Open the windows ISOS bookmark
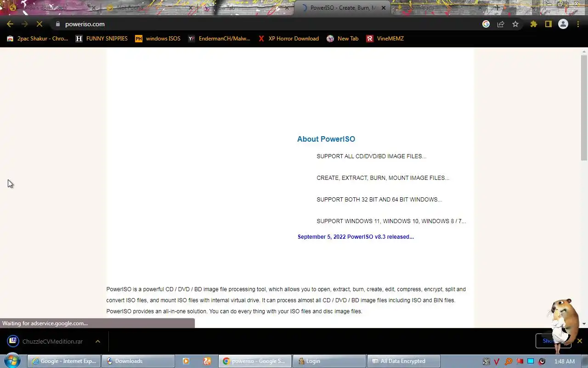This screenshot has height=368, width=588. 158,39
